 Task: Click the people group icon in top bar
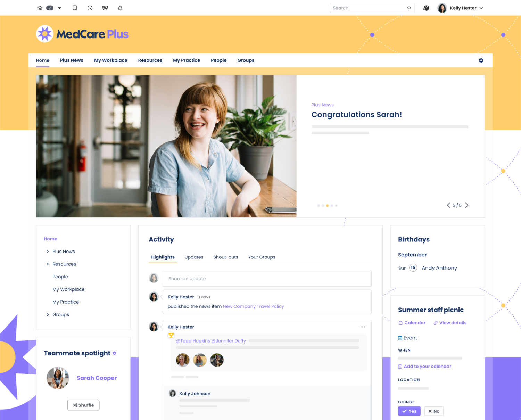click(x=105, y=8)
